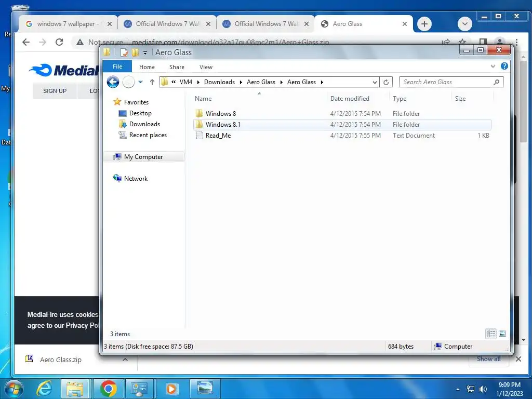This screenshot has width=532, height=399.
Task: Open Windows Start menu
Action: 14,389
